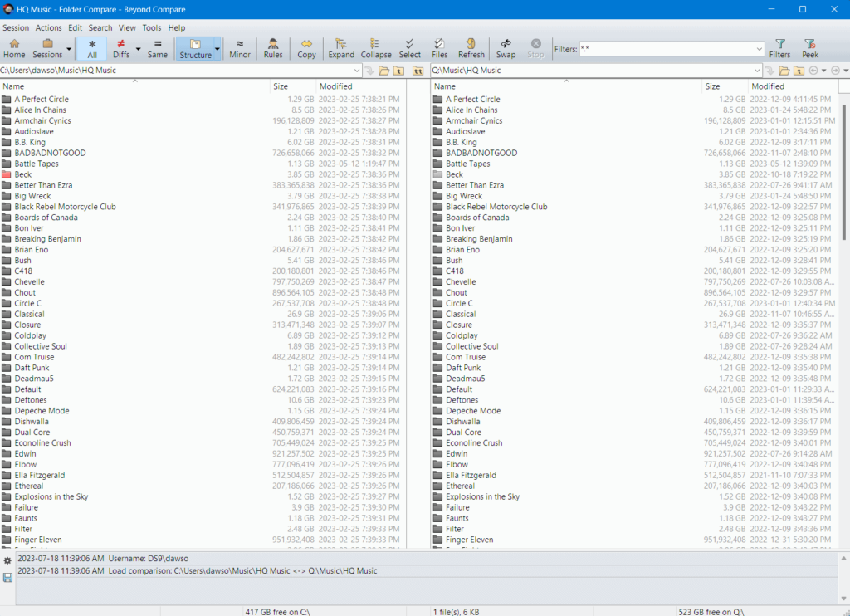Open the Sessions dropdown arrow

coord(69,49)
